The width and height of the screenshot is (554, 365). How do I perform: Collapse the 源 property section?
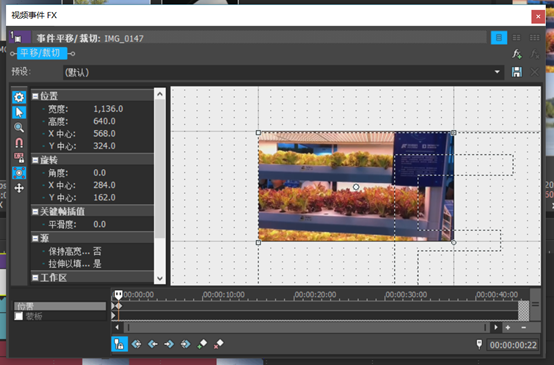(35, 238)
